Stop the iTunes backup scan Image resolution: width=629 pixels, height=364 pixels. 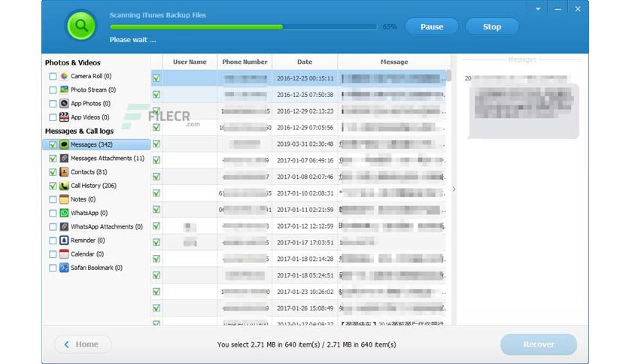[x=492, y=27]
